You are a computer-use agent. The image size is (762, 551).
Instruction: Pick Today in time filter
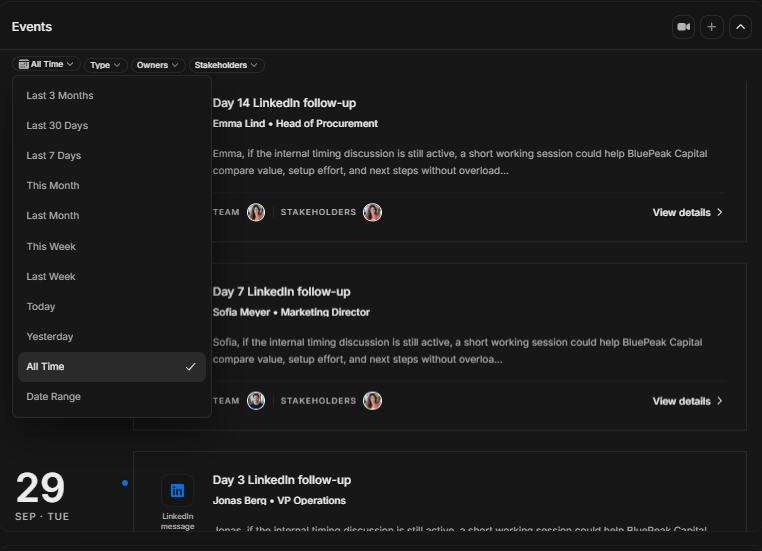(x=112, y=307)
